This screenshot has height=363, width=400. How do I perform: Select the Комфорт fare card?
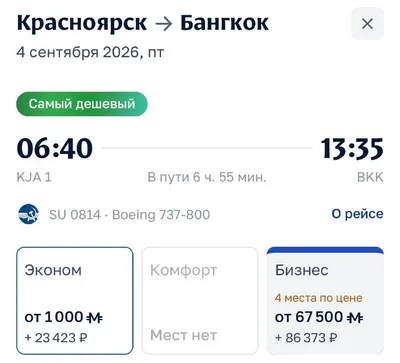[x=200, y=301]
